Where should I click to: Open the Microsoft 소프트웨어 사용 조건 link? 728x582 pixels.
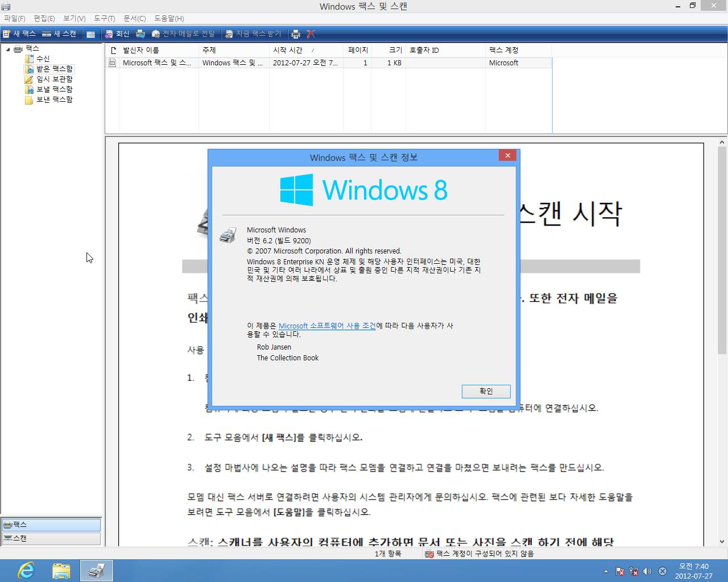click(327, 326)
